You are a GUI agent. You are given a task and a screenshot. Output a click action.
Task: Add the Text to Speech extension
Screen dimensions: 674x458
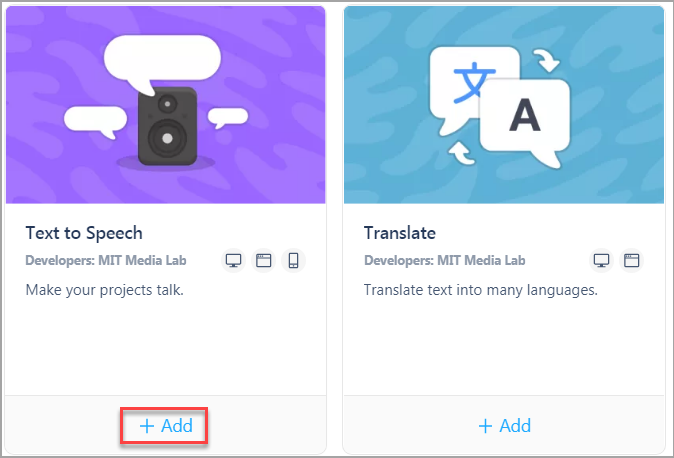coord(166,426)
